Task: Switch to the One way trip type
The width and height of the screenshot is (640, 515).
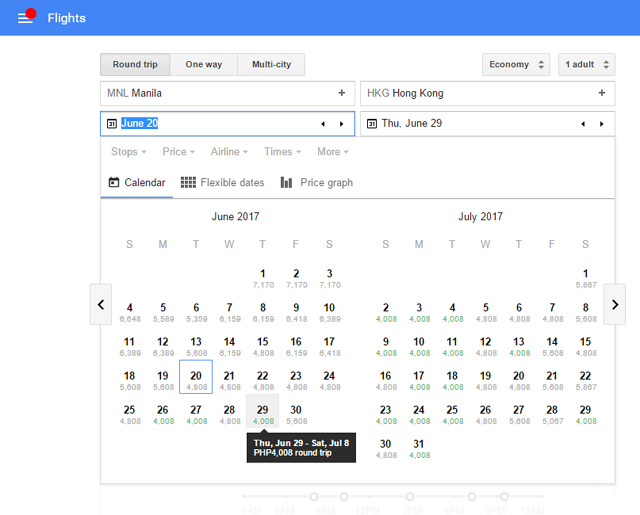Action: (204, 64)
